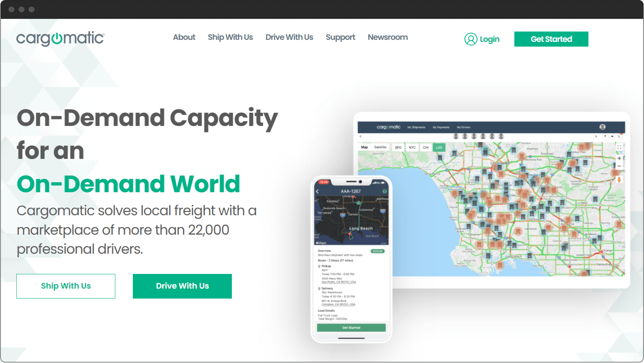Viewport: 644px width, 363px height.
Task: Visit the Newsroom section
Action: (x=388, y=37)
